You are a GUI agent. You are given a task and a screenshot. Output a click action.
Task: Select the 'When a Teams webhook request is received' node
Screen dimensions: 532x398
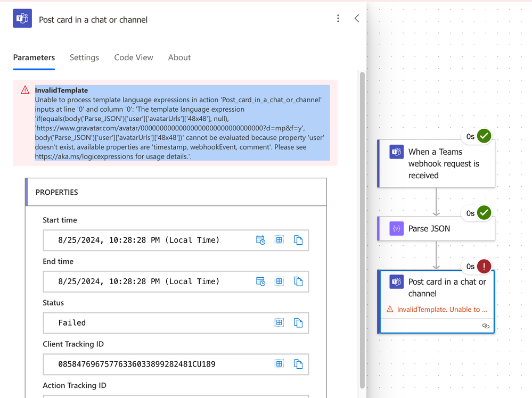tap(436, 164)
